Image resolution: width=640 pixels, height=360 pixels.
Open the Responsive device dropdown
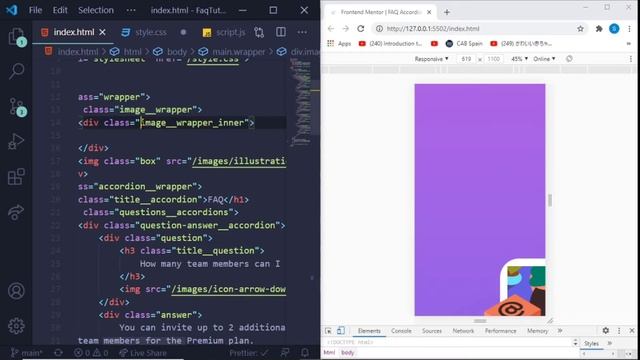coord(431,59)
